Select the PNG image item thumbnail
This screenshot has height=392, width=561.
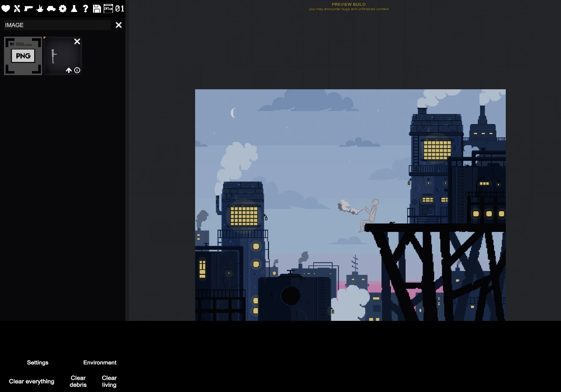23,56
